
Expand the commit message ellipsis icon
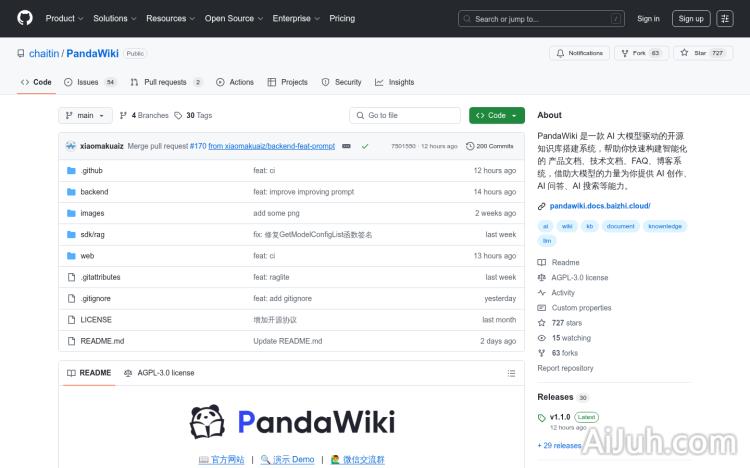[346, 146]
